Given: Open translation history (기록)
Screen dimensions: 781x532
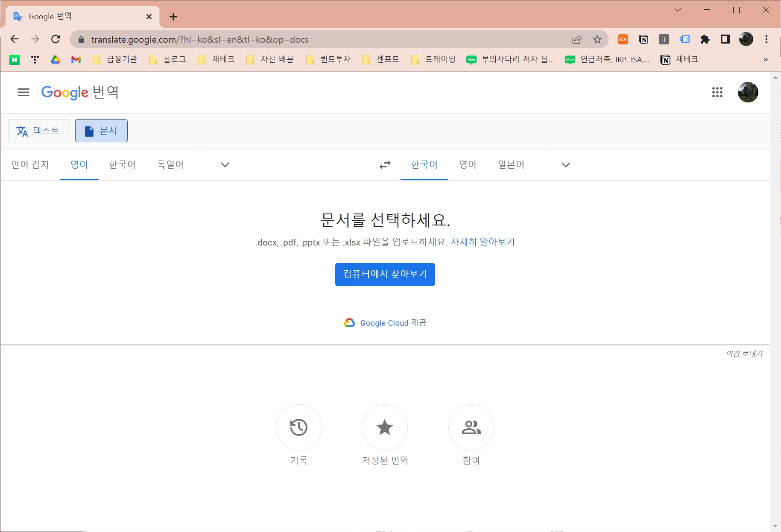Looking at the screenshot, I should click(x=299, y=427).
